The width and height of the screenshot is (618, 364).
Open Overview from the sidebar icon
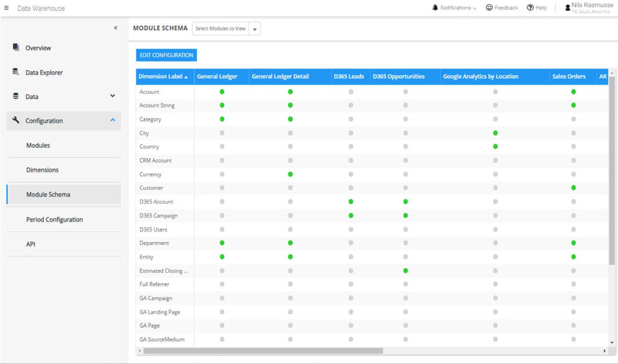(16, 48)
